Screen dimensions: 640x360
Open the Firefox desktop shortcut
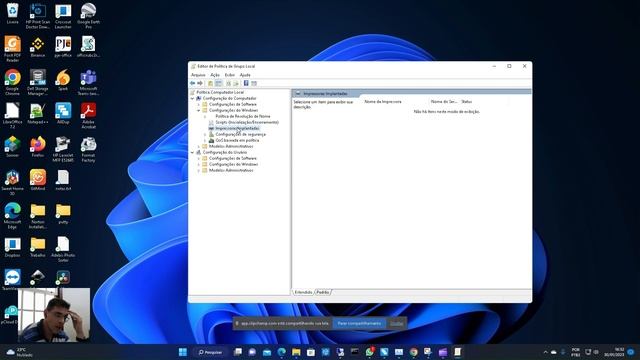(38, 147)
